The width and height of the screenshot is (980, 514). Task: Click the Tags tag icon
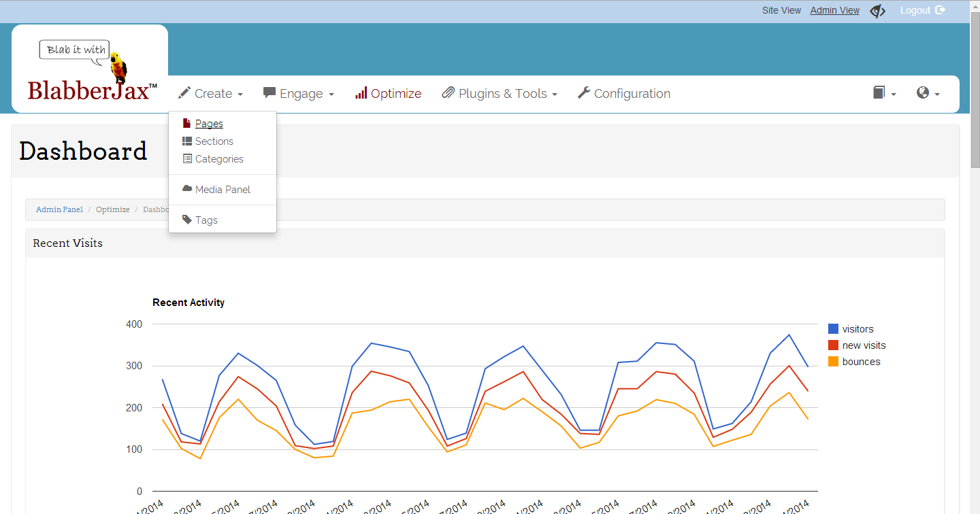pyautogui.click(x=187, y=220)
